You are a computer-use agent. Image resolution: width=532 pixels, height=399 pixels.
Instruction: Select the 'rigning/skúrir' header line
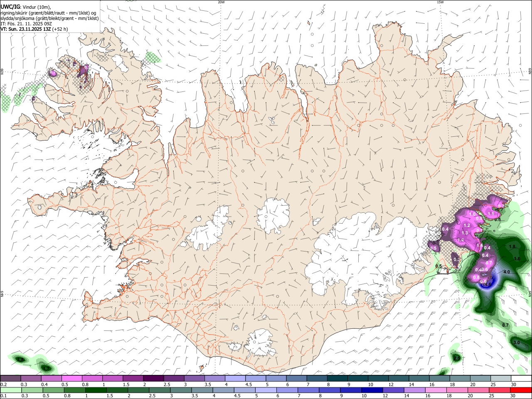pyautogui.click(x=48, y=13)
